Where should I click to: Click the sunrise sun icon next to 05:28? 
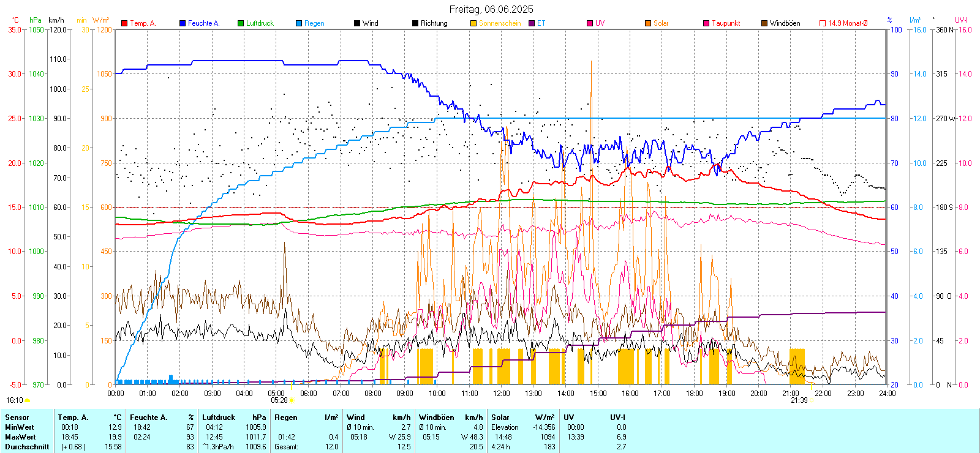tap(292, 400)
